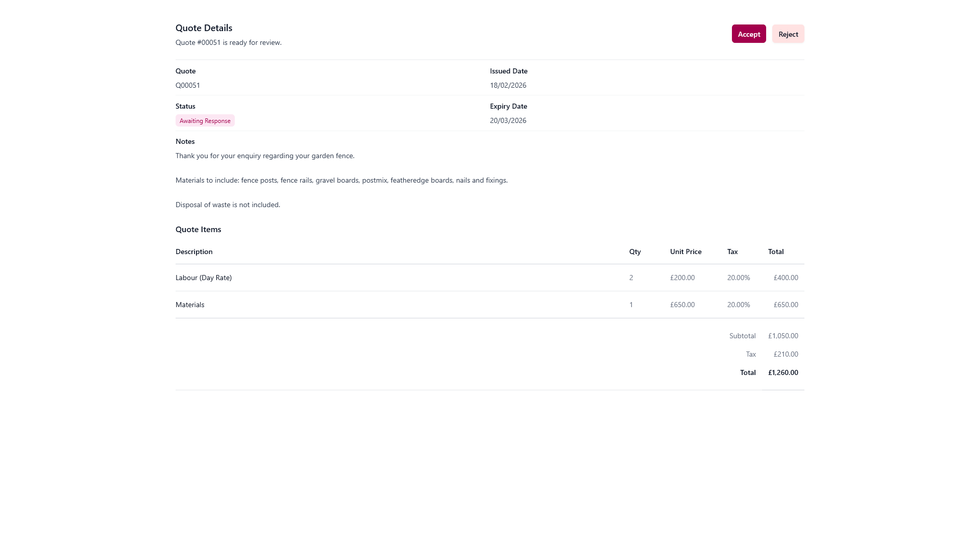This screenshot has height=551, width=980.
Task: Click the Quote Items heading
Action: [x=198, y=230]
